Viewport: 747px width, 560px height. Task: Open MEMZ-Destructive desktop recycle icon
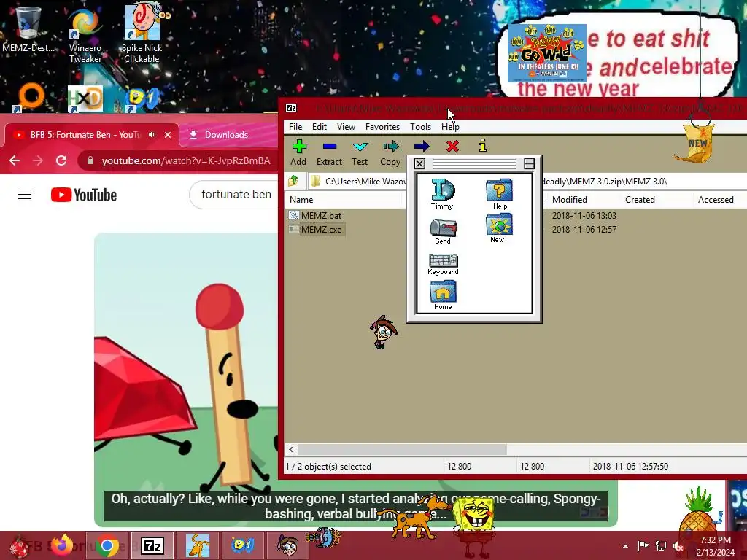pyautogui.click(x=28, y=29)
